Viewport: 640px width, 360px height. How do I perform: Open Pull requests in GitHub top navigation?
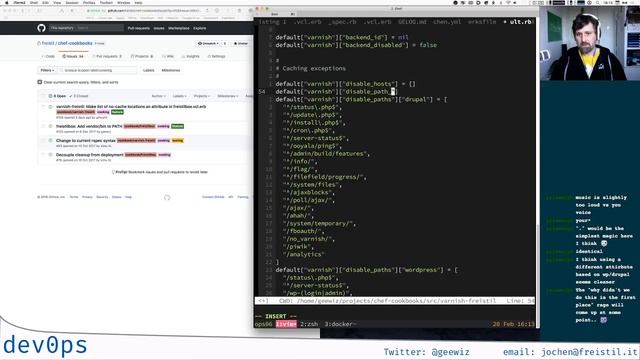tap(138, 28)
